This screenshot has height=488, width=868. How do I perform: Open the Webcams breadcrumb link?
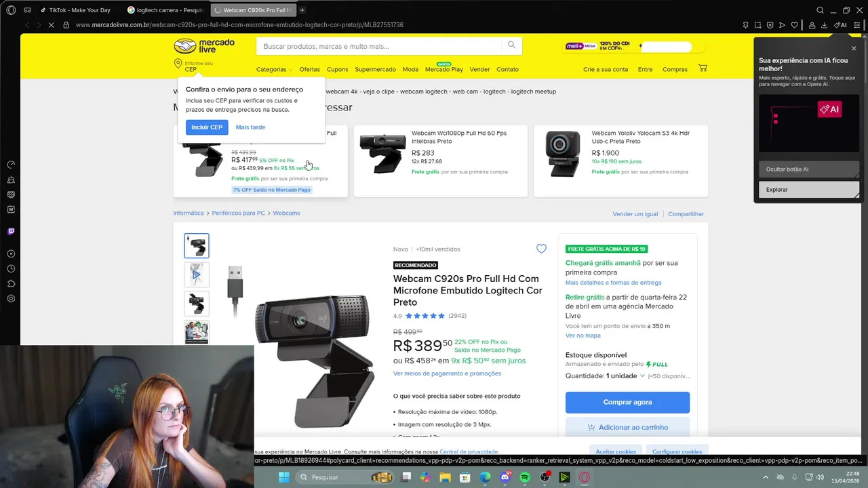point(286,213)
